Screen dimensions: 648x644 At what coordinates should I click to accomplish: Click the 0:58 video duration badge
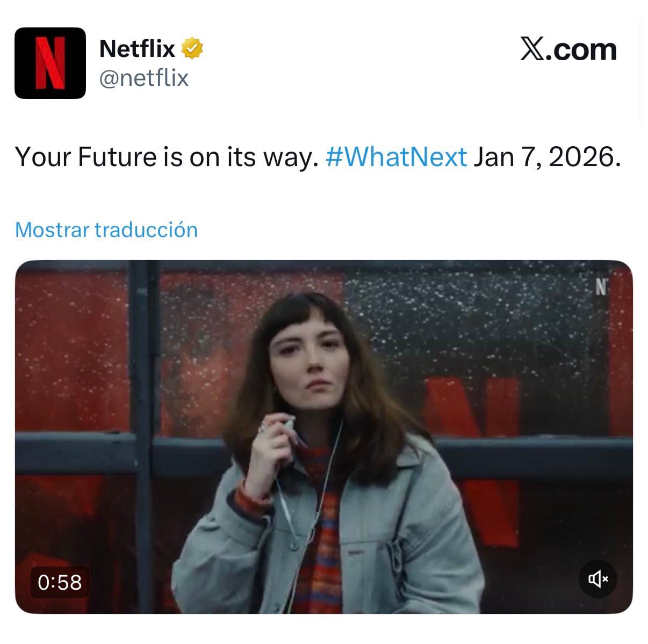[60, 582]
